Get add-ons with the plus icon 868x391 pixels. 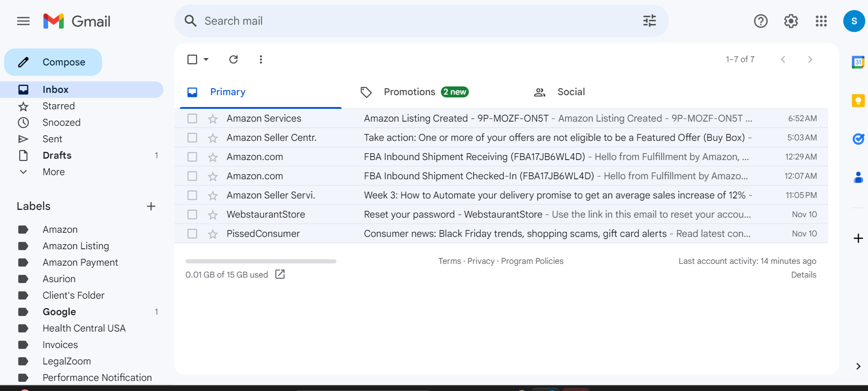[x=858, y=238]
